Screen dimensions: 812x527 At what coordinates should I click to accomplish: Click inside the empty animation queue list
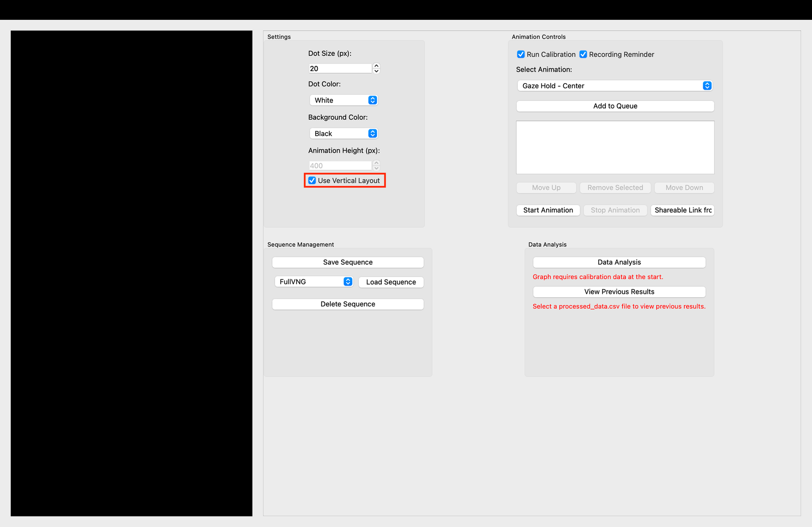point(615,147)
